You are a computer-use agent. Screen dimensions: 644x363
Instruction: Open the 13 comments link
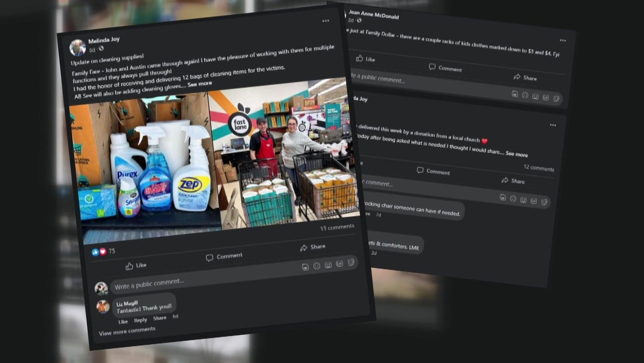(x=337, y=227)
